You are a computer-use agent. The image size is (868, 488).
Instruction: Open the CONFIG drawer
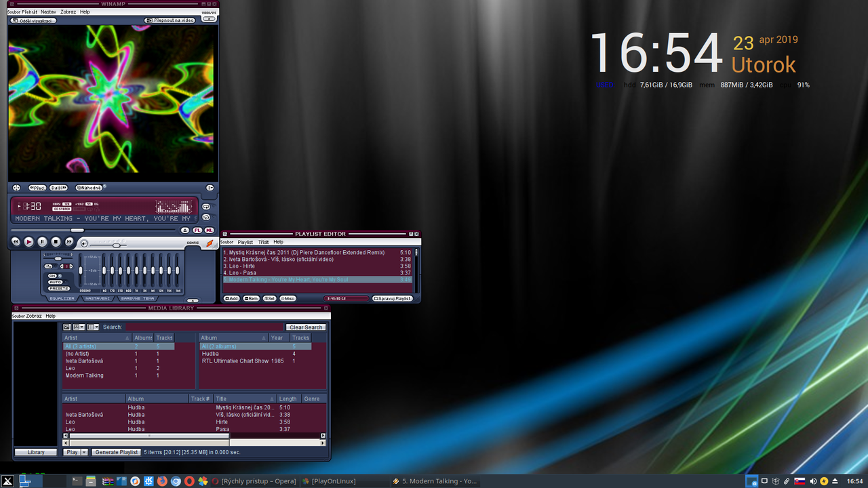click(x=193, y=243)
